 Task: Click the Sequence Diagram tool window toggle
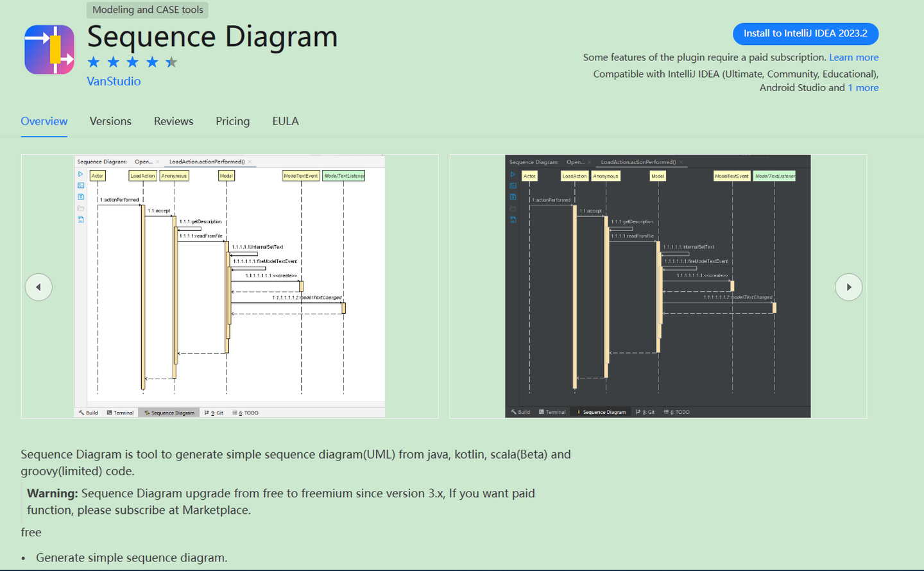point(169,413)
